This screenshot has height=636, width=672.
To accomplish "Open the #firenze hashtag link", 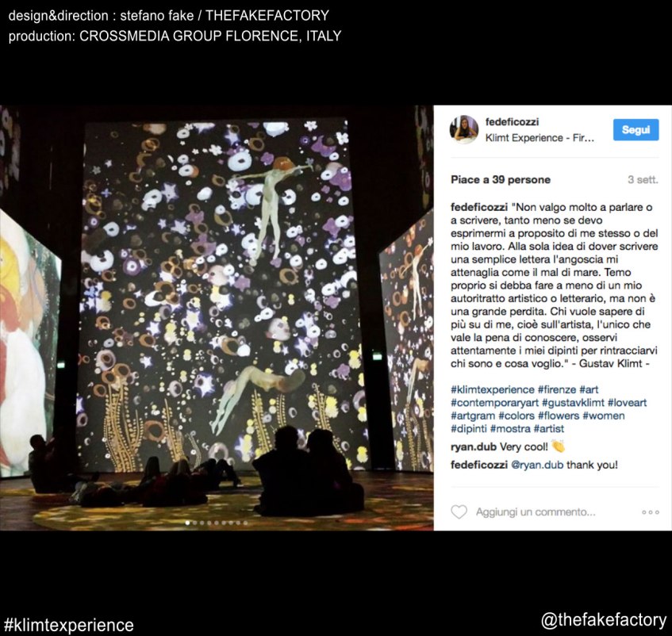I will [x=557, y=389].
